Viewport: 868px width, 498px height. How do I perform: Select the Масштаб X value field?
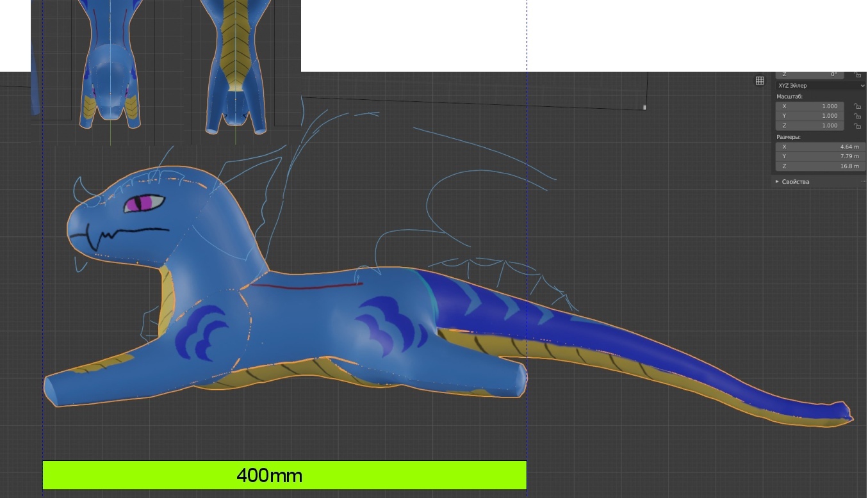[810, 106]
